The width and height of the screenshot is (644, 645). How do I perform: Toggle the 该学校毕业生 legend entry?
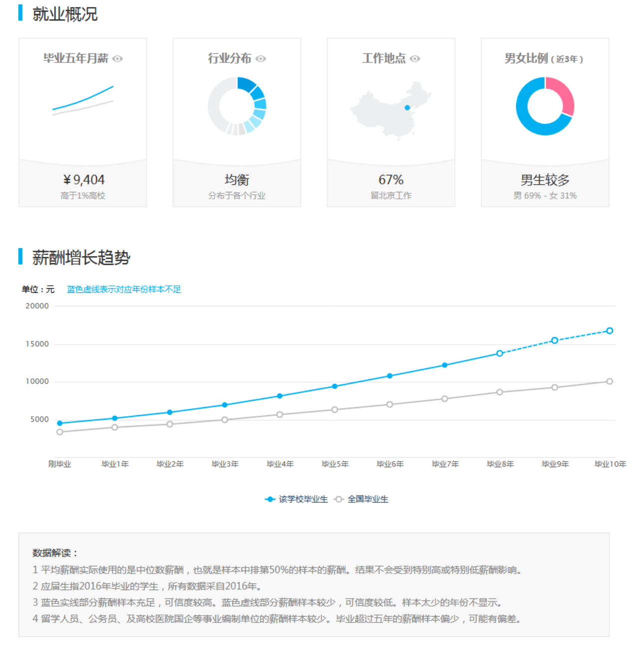click(296, 499)
